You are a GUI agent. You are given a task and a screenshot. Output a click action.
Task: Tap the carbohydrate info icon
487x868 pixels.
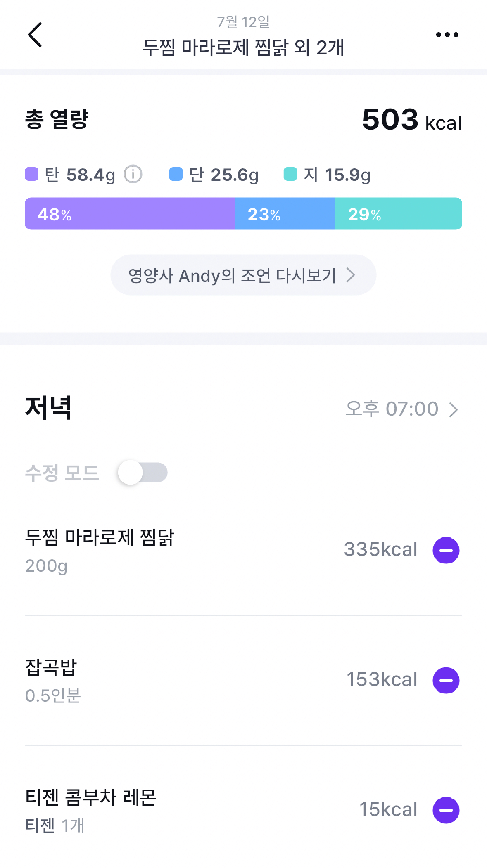133,174
